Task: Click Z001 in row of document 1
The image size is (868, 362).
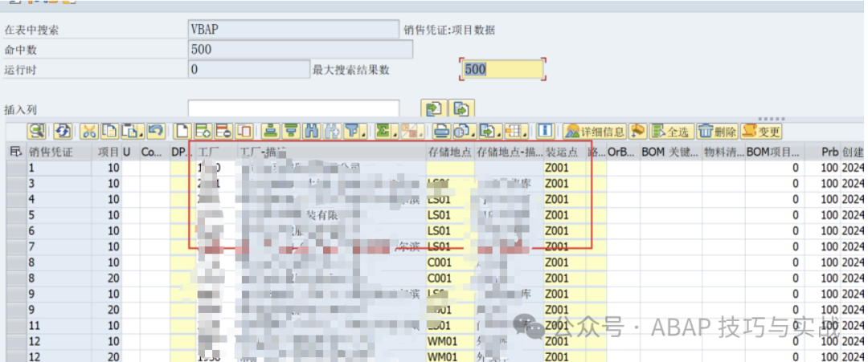Action: (x=565, y=168)
